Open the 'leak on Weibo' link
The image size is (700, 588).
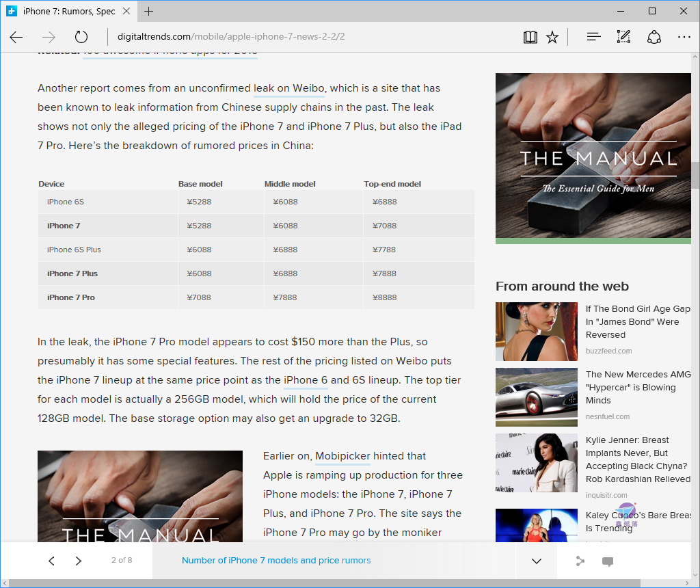tap(289, 88)
